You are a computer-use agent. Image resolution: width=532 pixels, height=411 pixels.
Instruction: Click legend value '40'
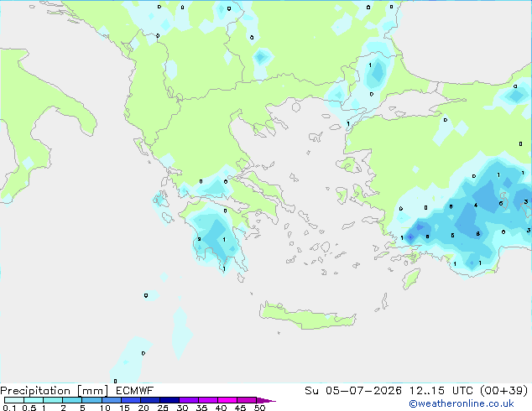pyautogui.click(x=221, y=408)
